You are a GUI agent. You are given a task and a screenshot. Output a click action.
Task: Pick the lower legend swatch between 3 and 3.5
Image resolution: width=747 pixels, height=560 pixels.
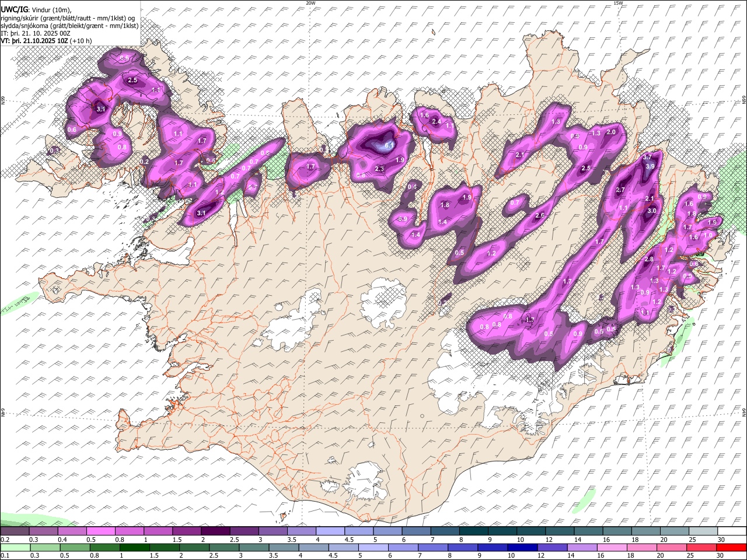click(254, 547)
